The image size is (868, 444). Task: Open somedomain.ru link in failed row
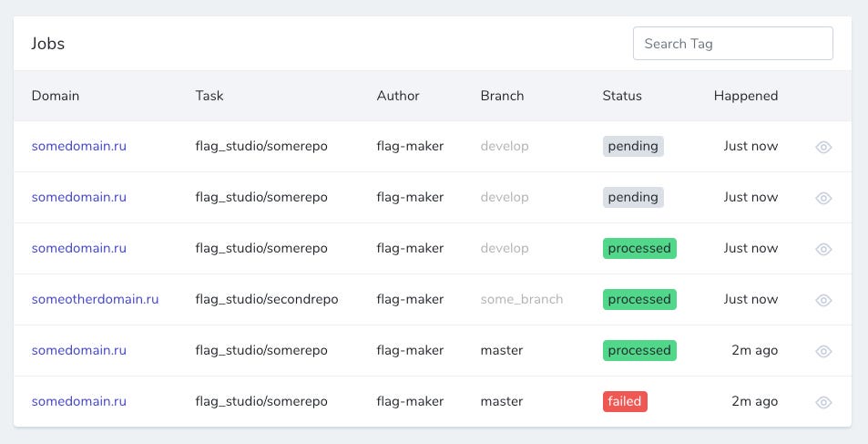tap(79, 401)
